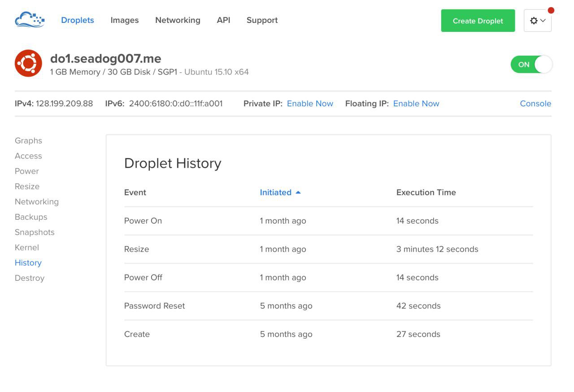Select Destroy in the sidebar
The image size is (574, 392).
tap(30, 278)
